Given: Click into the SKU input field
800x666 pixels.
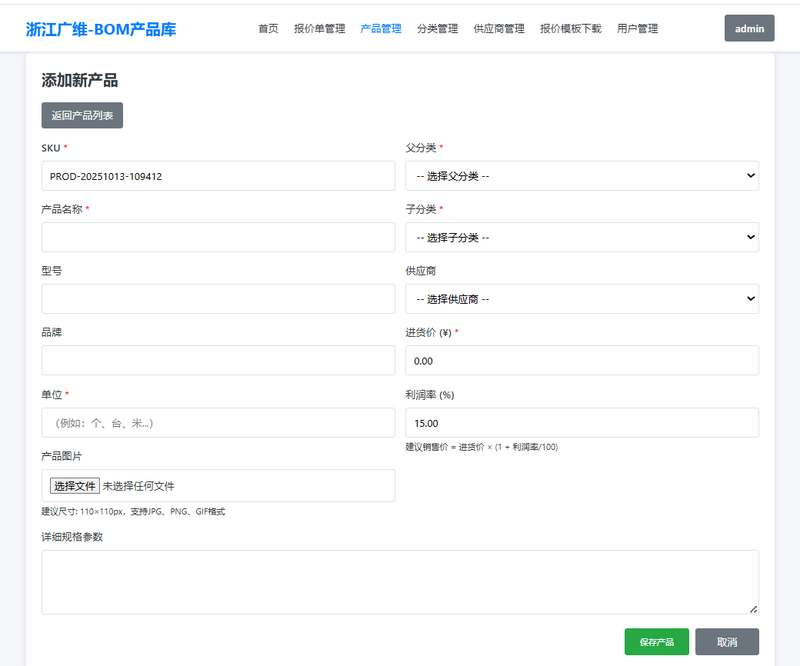Looking at the screenshot, I should click(x=218, y=176).
